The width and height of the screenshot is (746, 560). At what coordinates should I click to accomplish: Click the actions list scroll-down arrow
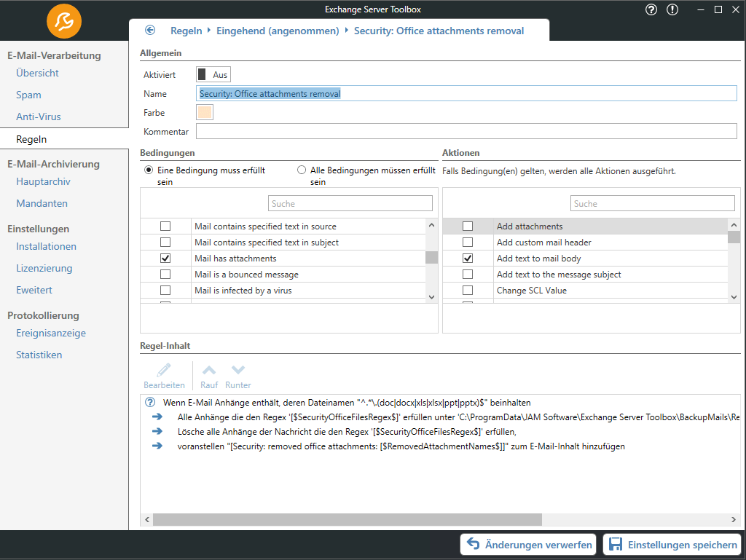click(x=734, y=297)
